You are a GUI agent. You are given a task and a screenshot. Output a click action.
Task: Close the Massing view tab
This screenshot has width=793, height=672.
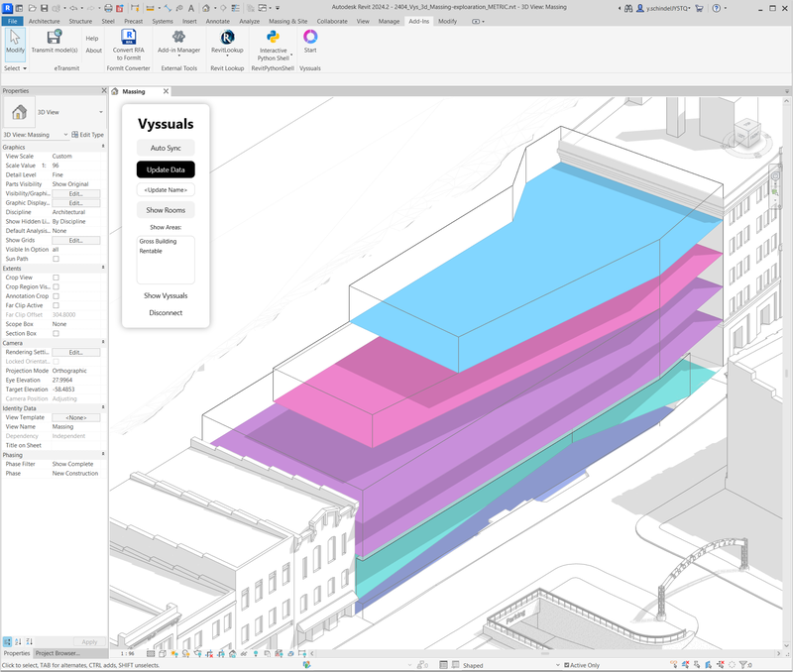[166, 91]
